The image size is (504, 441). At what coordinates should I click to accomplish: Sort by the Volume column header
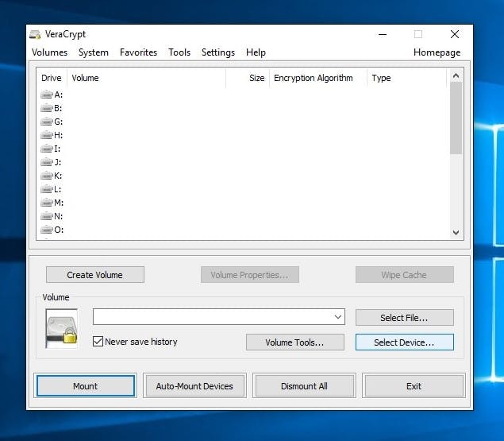(146, 78)
